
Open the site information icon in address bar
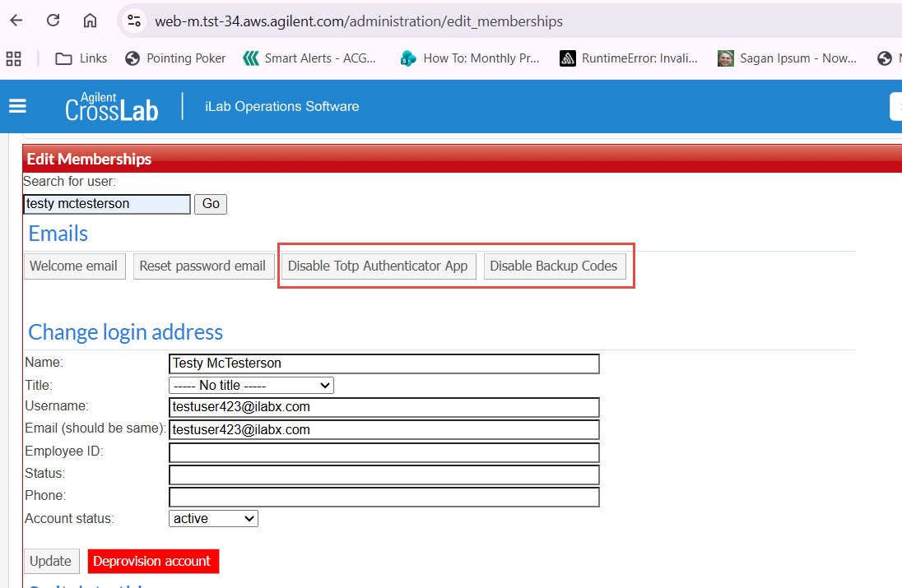134,21
